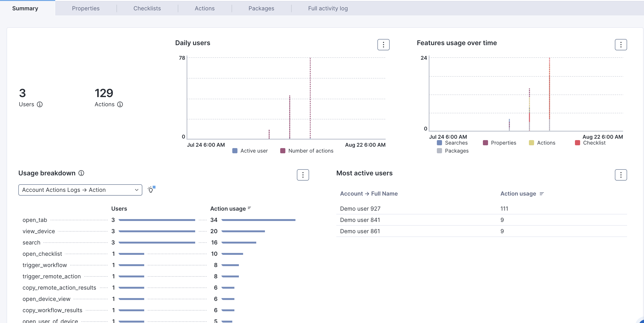Open the Full activity log tab
This screenshot has height=323, width=644.
[328, 8]
